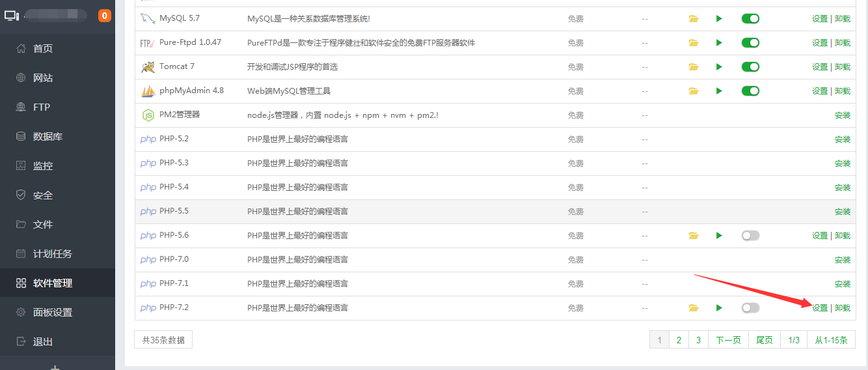
Task: Click the Tomcat cat logo icon
Action: point(148,67)
